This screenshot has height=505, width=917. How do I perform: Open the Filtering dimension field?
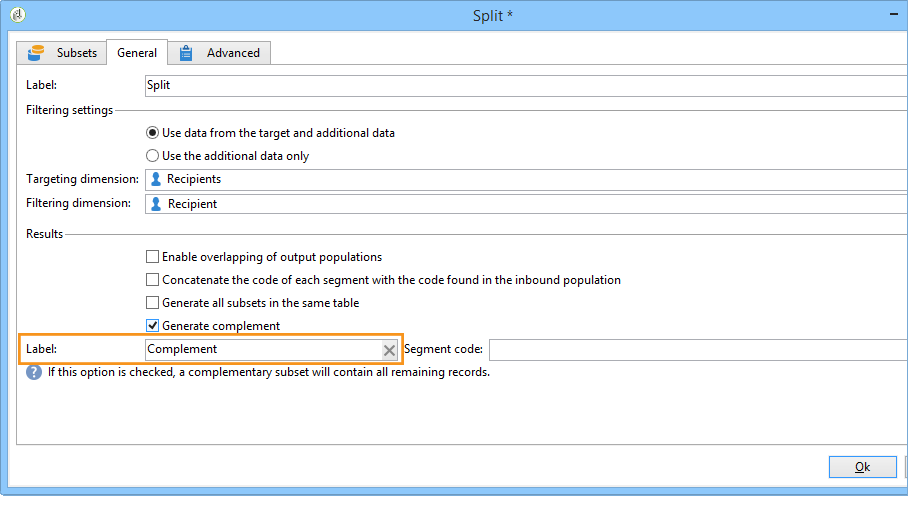526,204
